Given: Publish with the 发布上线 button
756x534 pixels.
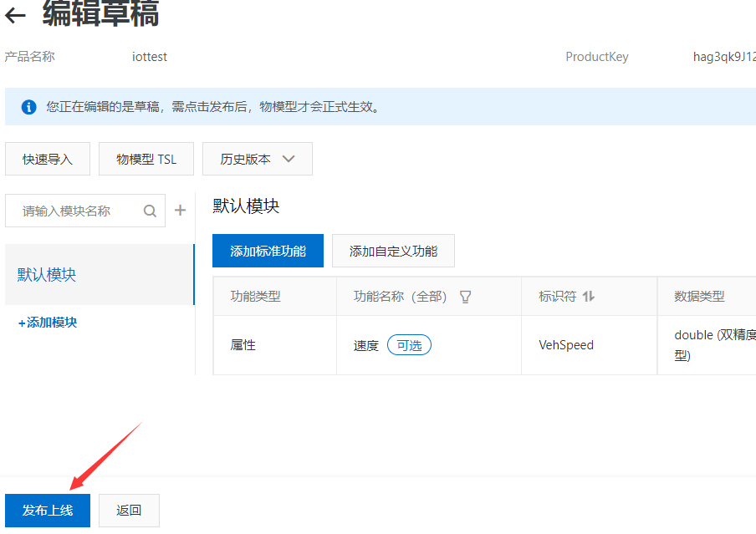Looking at the screenshot, I should click(x=48, y=510).
